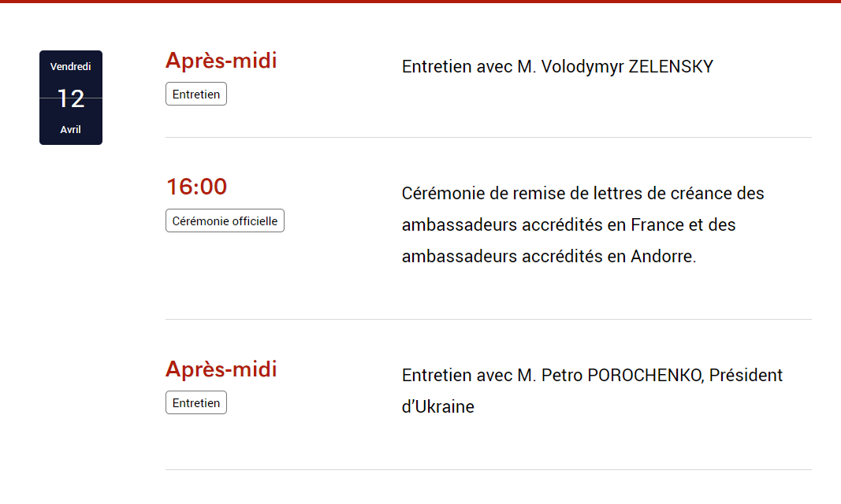Click the 16:00 time heading
The width and height of the screenshot is (841, 504).
point(196,187)
